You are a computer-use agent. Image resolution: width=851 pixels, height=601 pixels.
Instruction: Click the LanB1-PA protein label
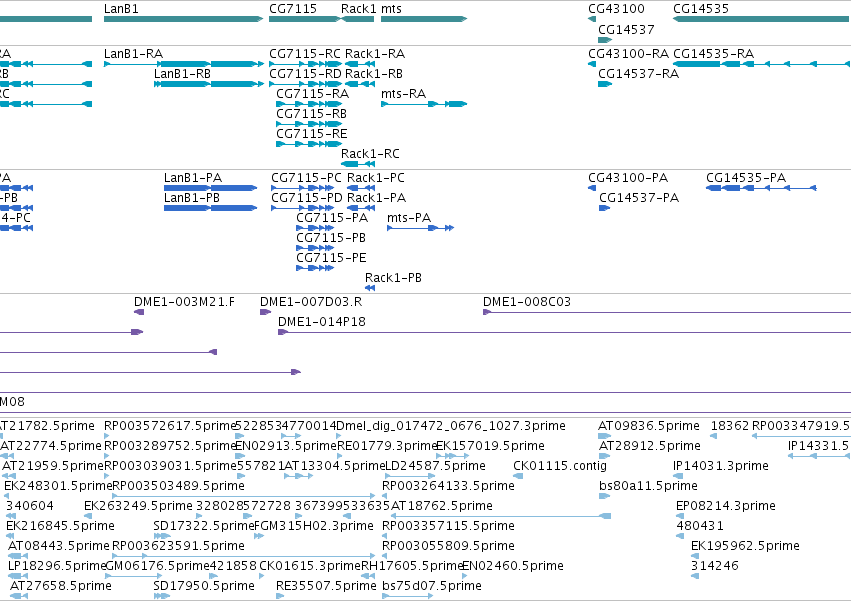pyautogui.click(x=193, y=178)
